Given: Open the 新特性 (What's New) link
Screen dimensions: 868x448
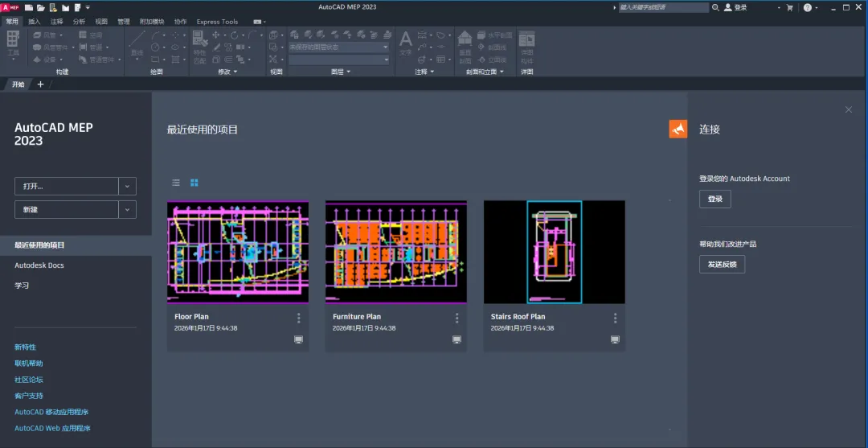Looking at the screenshot, I should [x=25, y=347].
